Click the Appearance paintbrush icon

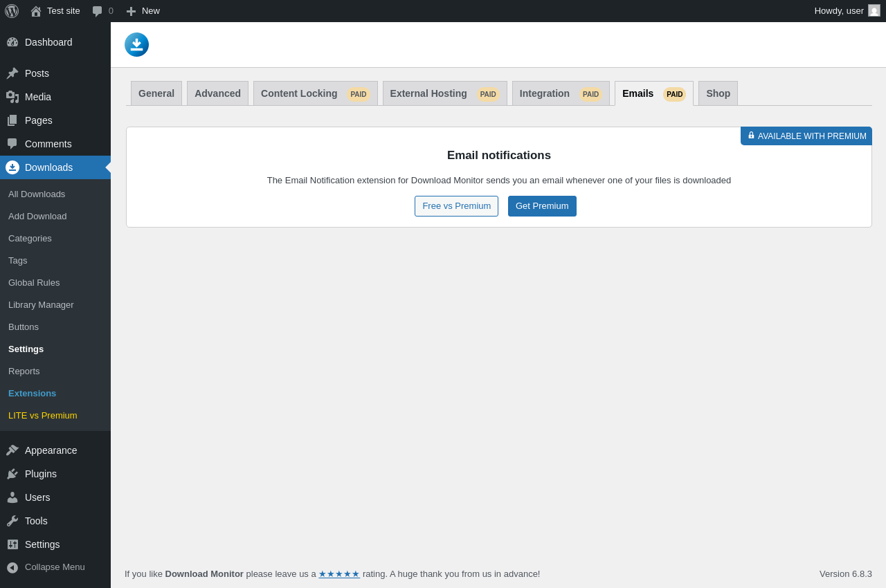click(12, 450)
